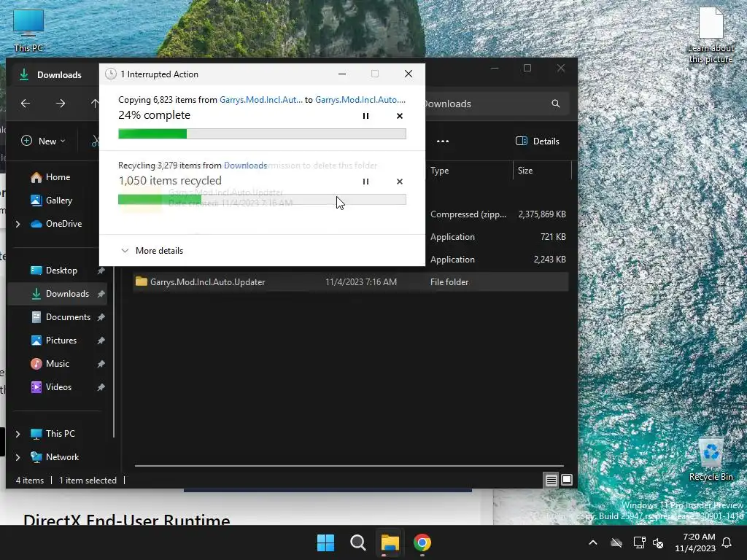Open the Recycle Bin desktop icon
The width and height of the screenshot is (747, 560).
pos(711,459)
